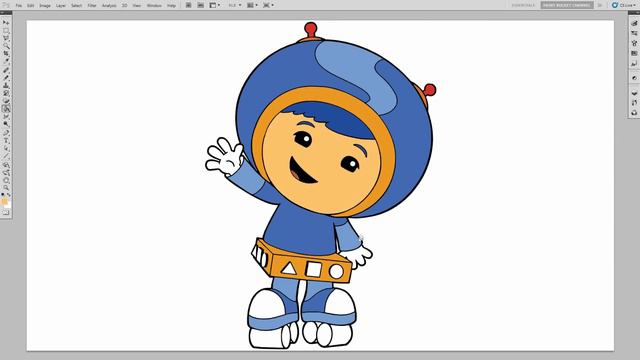Viewport: 640px width, 360px height.
Task: Open the 3D menu
Action: tap(124, 5)
